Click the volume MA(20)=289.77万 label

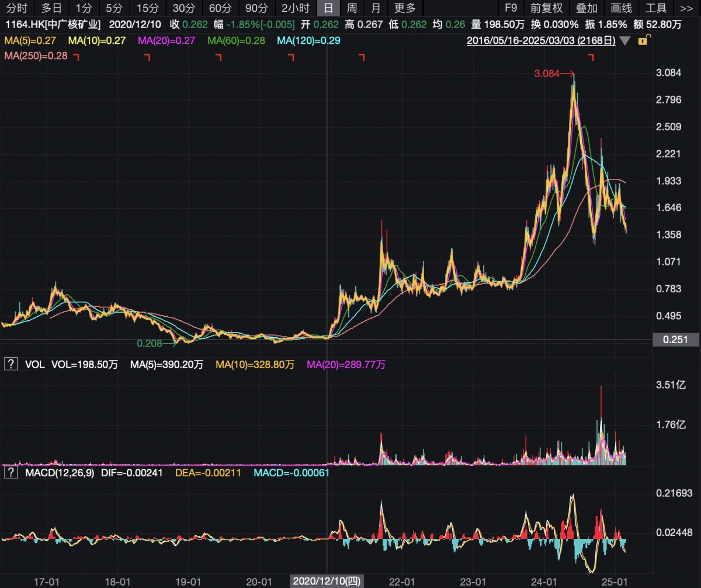click(346, 365)
